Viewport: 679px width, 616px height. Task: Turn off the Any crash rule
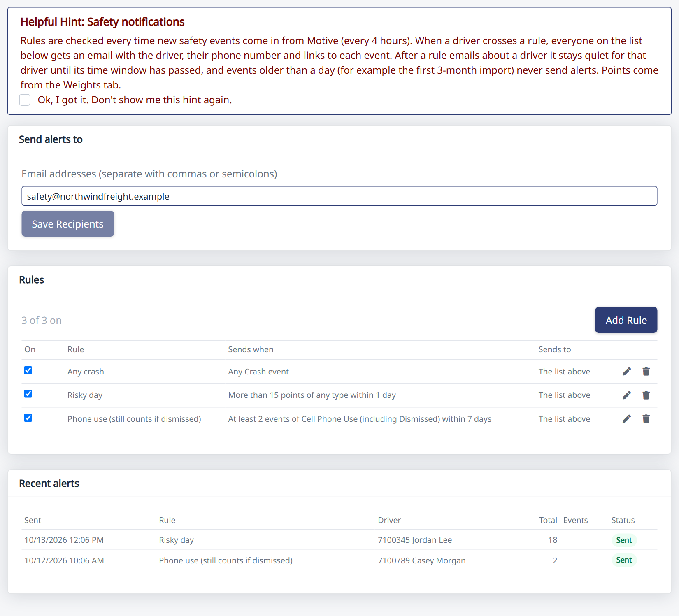click(x=28, y=370)
